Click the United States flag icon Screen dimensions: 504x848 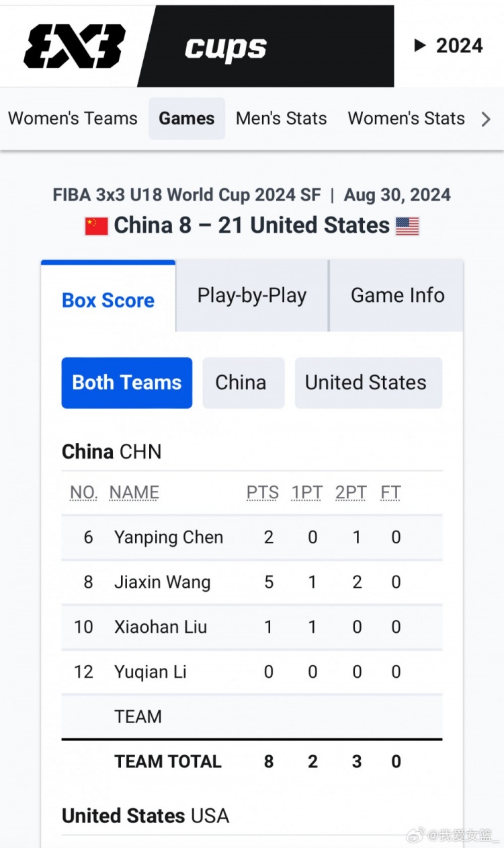407,226
